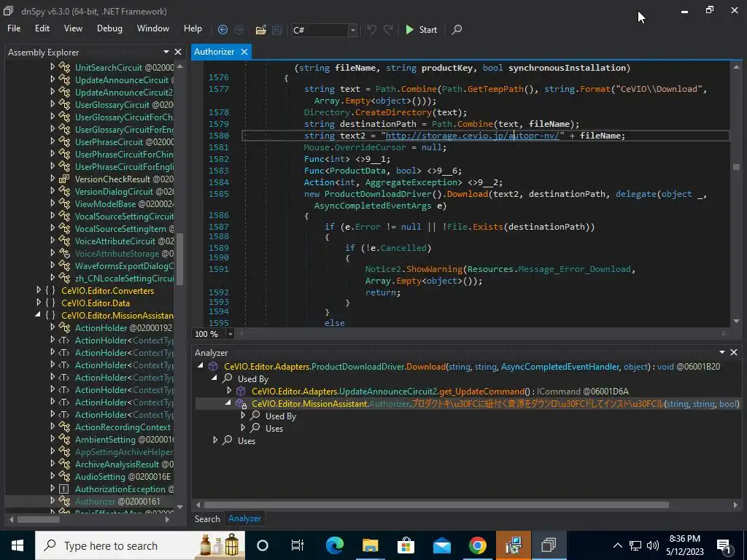Click the navigate forward arrow icon
Viewport: 747px width, 560px height.
click(239, 29)
